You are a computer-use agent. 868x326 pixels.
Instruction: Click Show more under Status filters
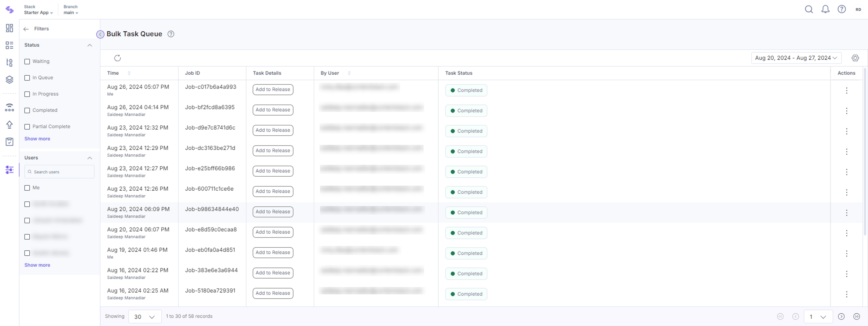(x=37, y=139)
